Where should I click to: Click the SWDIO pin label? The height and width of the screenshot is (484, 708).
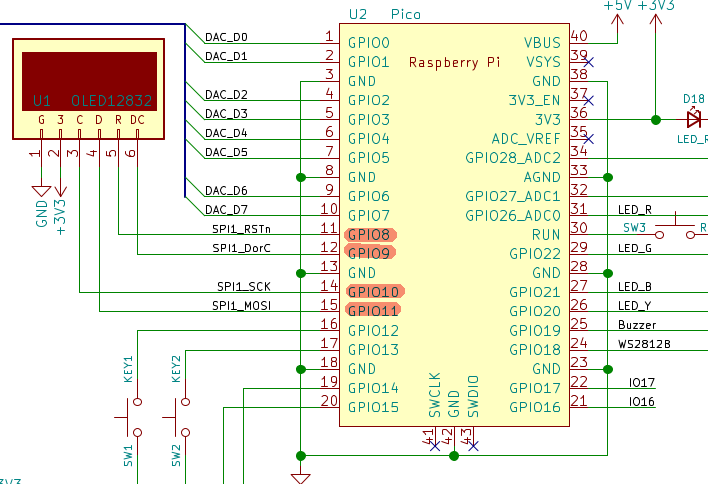473,396
